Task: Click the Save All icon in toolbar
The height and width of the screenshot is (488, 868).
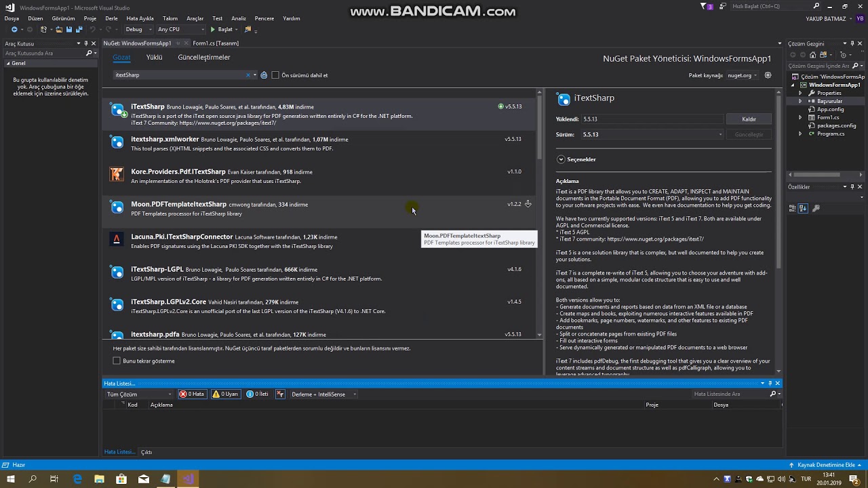Action: pyautogui.click(x=78, y=30)
